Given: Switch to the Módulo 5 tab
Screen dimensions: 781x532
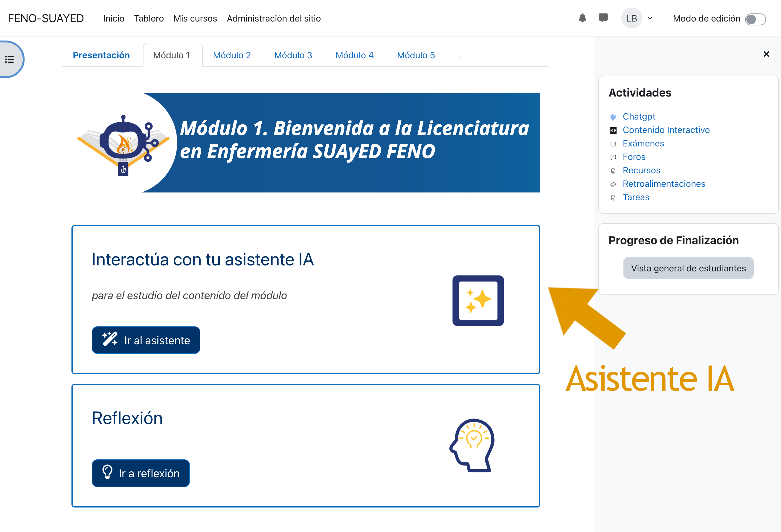Looking at the screenshot, I should [x=416, y=55].
